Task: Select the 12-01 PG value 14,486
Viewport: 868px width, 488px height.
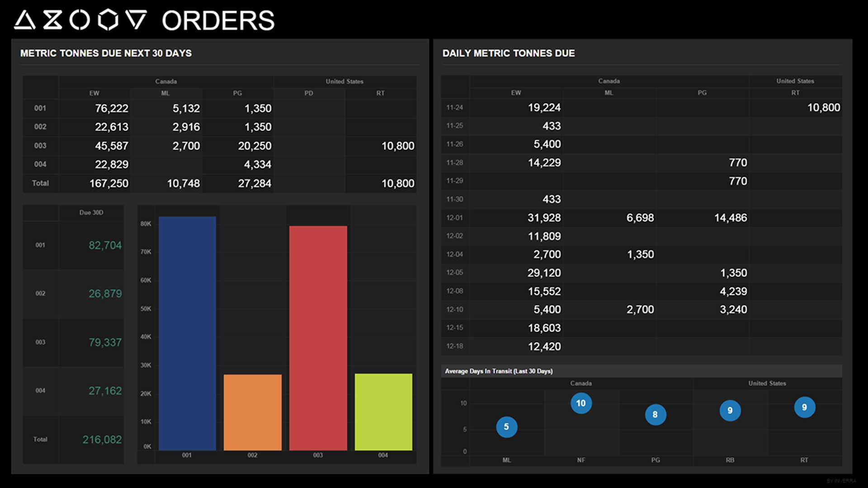Action: click(731, 218)
